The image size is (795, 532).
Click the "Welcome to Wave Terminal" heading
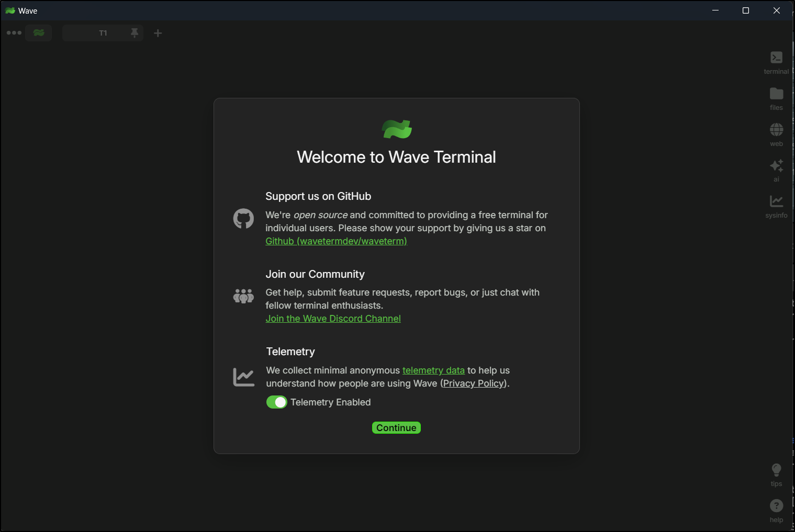point(396,157)
